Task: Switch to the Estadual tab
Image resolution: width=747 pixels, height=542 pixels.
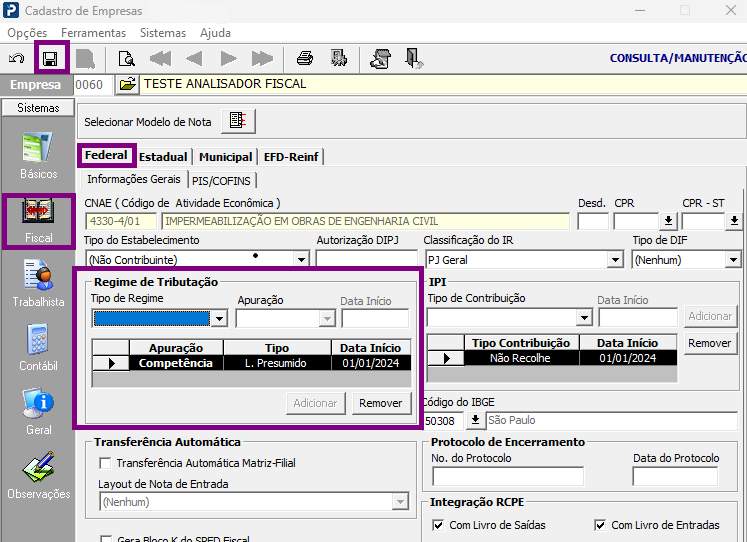Action: point(163,157)
